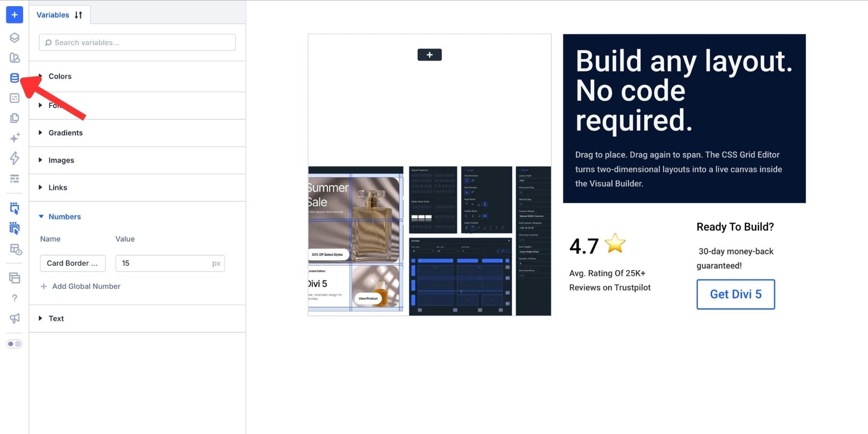Select the second hover-mode cursor icon

(14, 229)
